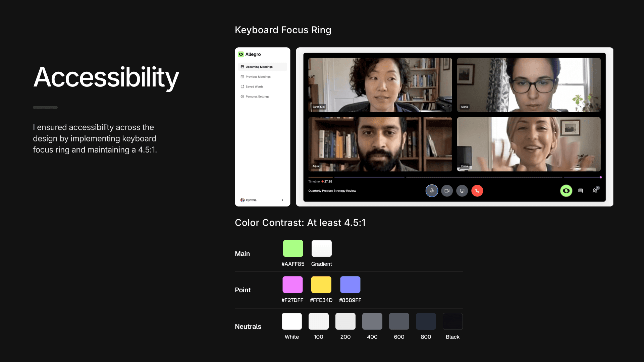This screenshot has width=644, height=362.
Task: Toggle the microphone button
Action: [x=432, y=191]
